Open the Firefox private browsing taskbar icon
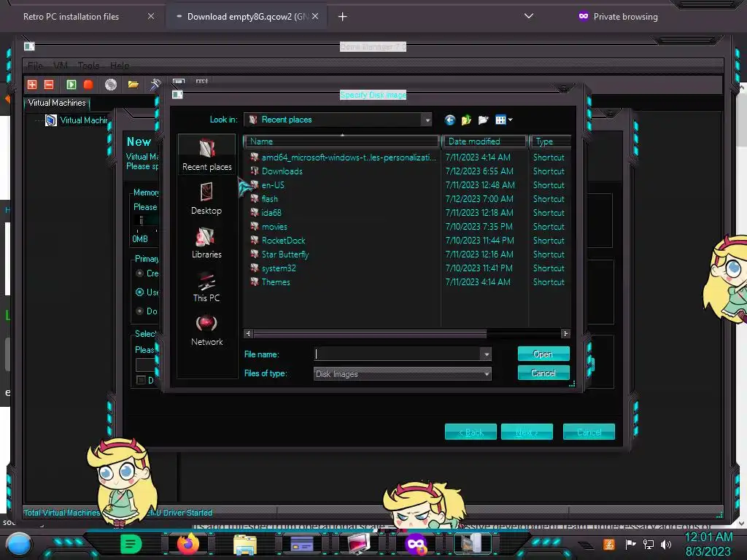Viewport: 747px width, 560px height. pos(415,544)
